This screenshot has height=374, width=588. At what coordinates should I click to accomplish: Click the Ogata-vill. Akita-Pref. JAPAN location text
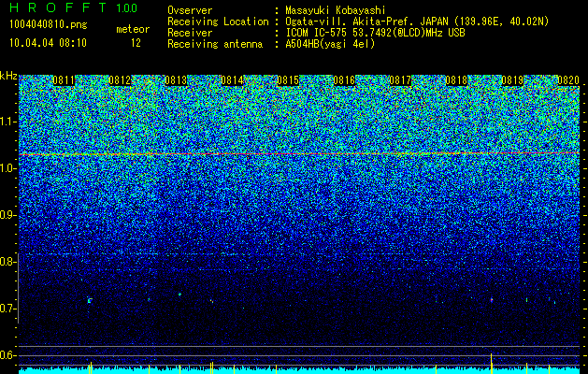[417, 22]
